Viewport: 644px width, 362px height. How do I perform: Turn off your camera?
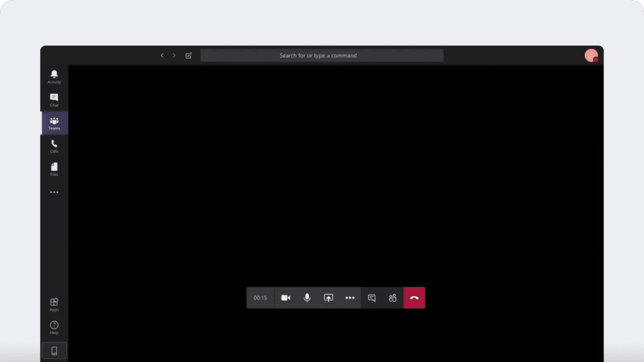coord(286,297)
